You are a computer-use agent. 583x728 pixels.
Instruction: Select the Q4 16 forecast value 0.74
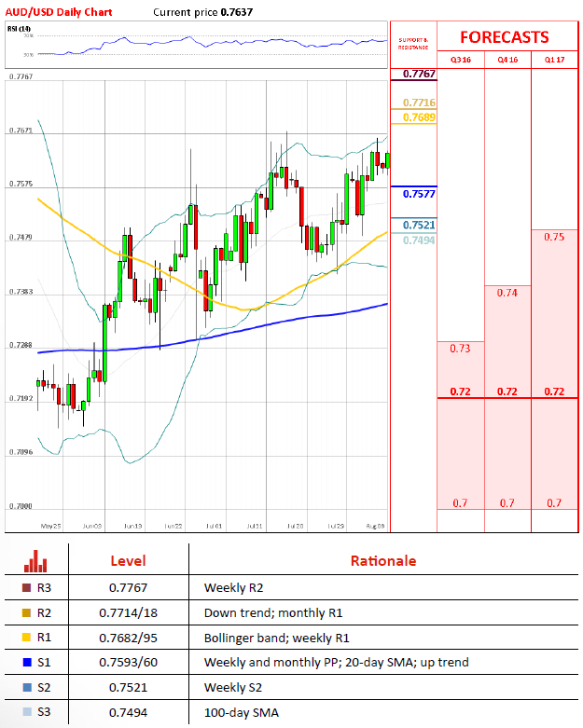click(507, 293)
